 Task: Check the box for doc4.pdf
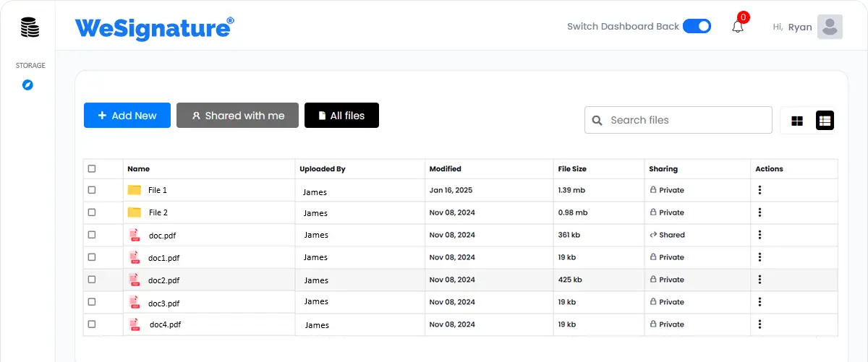(92, 324)
